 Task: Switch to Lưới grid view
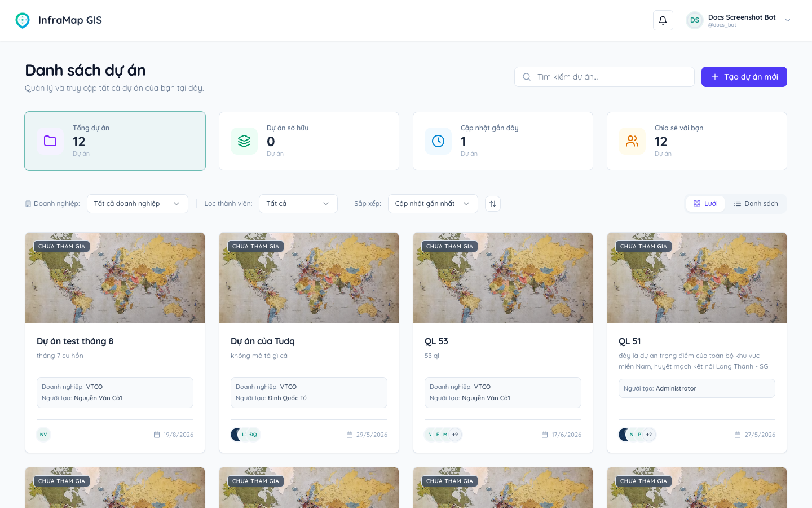705,204
